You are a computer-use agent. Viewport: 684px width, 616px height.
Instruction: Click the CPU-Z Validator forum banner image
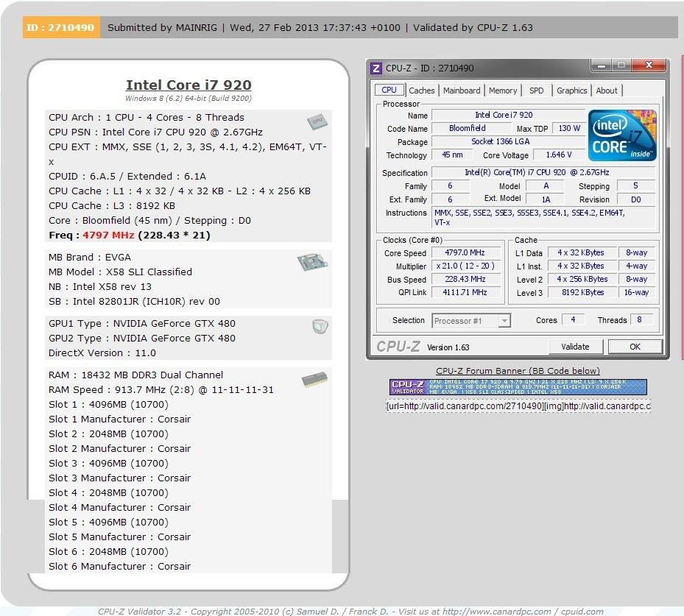pyautogui.click(x=518, y=387)
